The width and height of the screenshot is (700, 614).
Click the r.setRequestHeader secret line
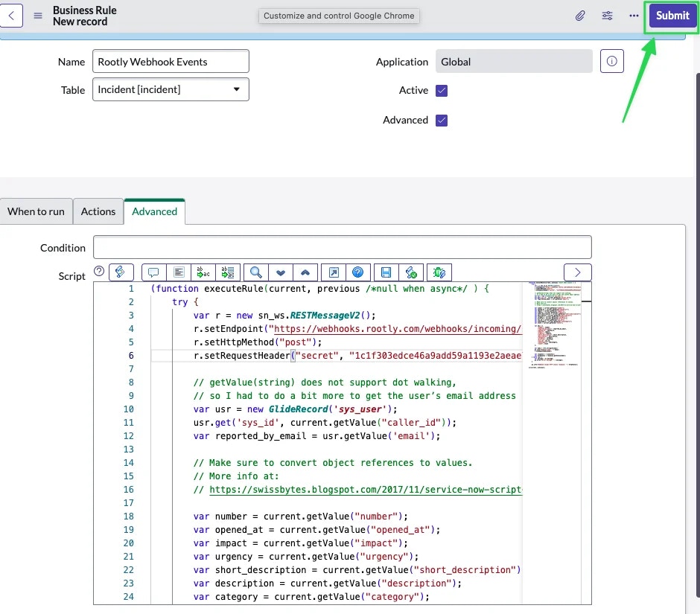[357, 356]
